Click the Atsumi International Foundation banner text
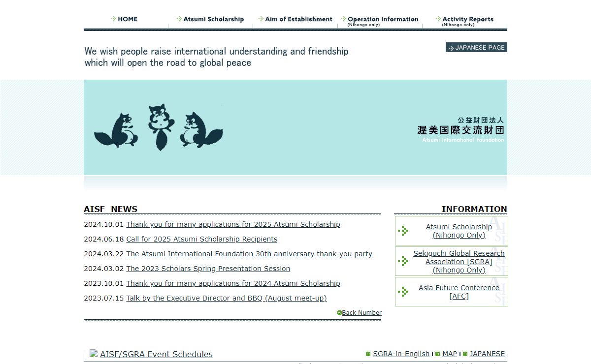The width and height of the screenshot is (591, 364). pos(463,140)
